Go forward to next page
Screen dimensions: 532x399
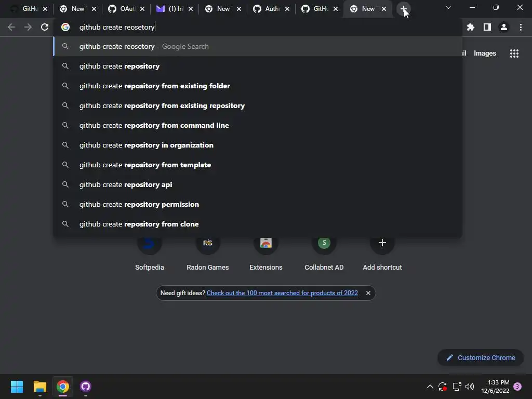coord(28,27)
